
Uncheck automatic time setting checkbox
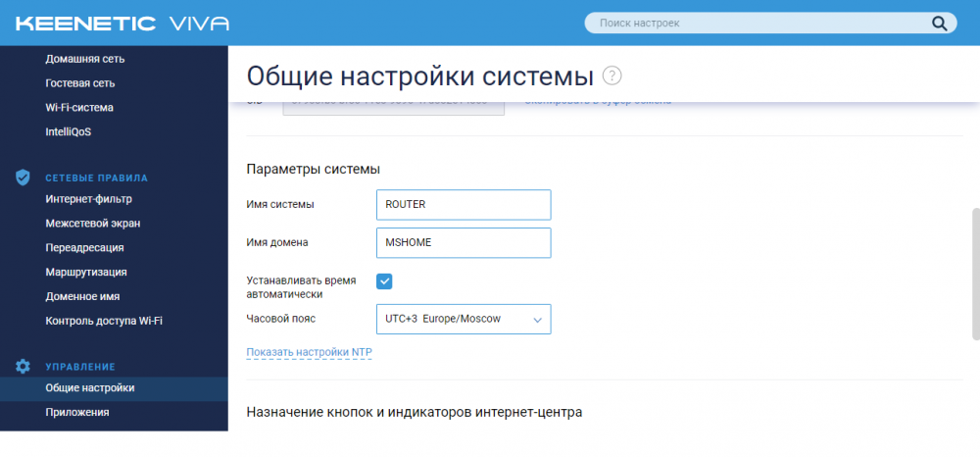pyautogui.click(x=384, y=281)
